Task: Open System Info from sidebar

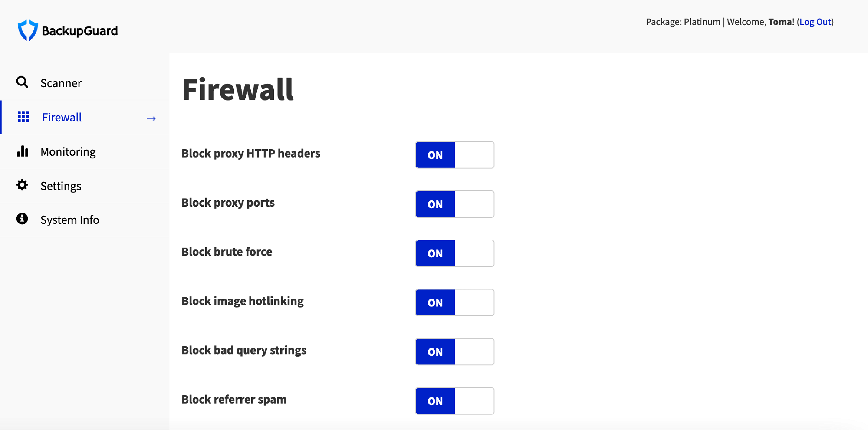Action: pyautogui.click(x=70, y=220)
